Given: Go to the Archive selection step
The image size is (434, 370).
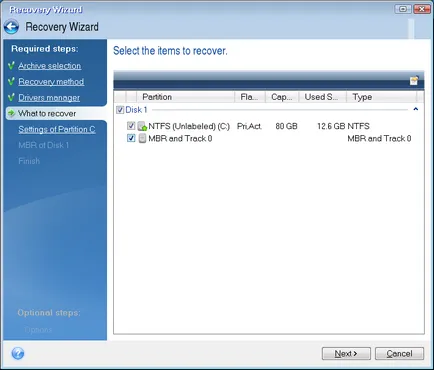Looking at the screenshot, I should click(50, 66).
